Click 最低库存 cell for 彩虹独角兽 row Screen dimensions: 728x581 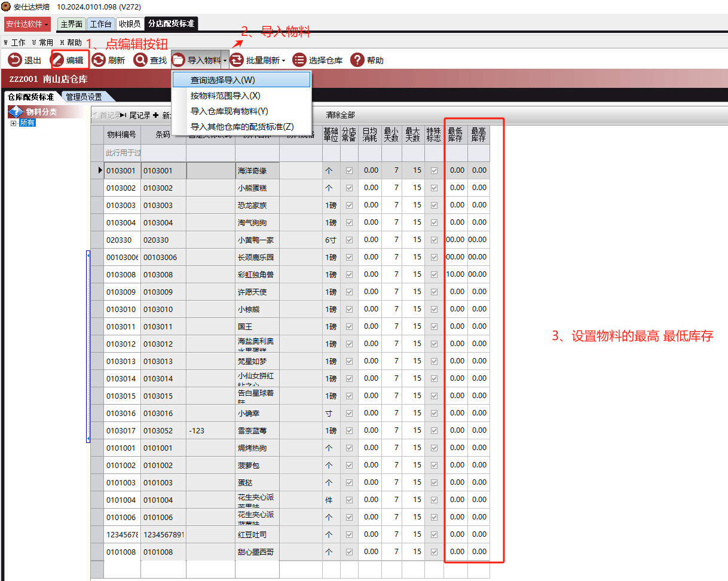(x=455, y=274)
